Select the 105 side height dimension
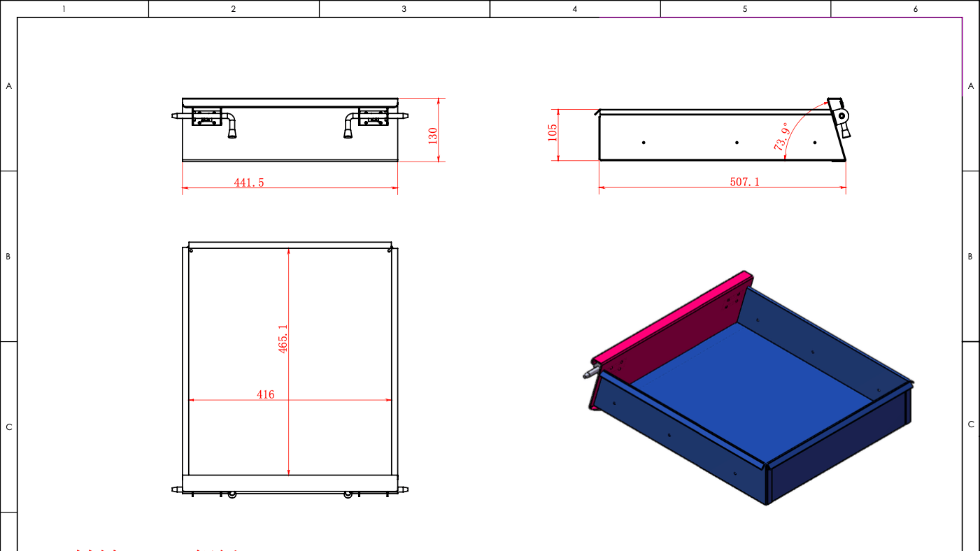Image resolution: width=980 pixels, height=551 pixels. point(553,133)
